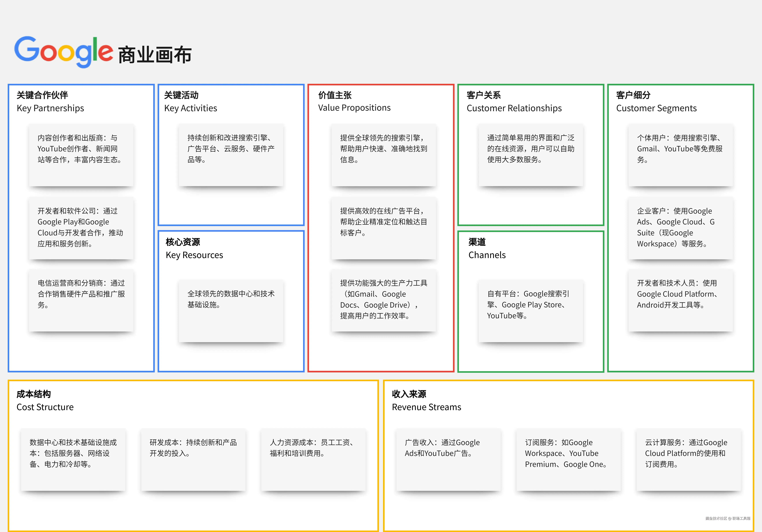
Task: Click the Android developer tools segment card
Action: coord(680,300)
